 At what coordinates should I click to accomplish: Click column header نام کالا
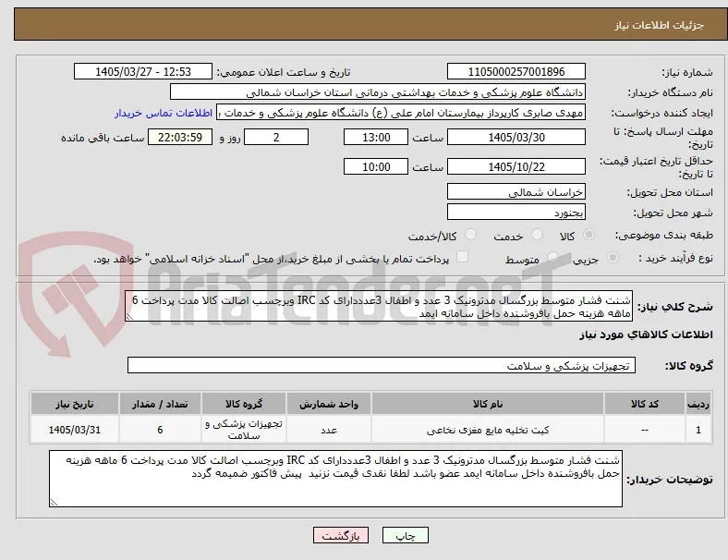click(488, 404)
